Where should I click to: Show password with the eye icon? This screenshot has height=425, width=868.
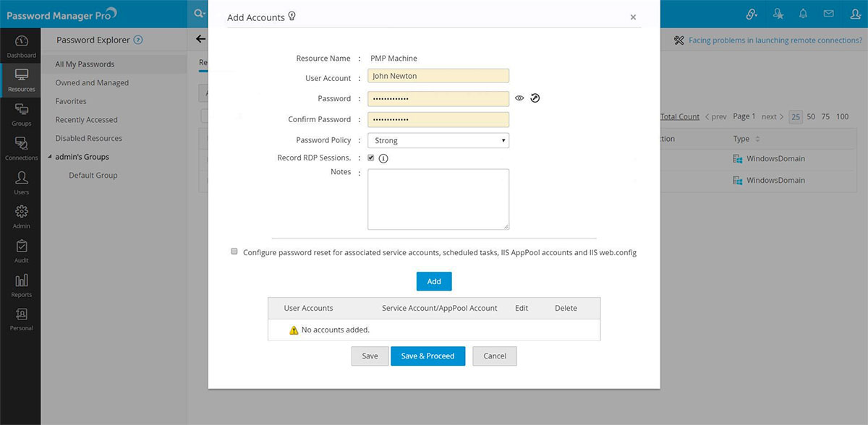coord(519,98)
